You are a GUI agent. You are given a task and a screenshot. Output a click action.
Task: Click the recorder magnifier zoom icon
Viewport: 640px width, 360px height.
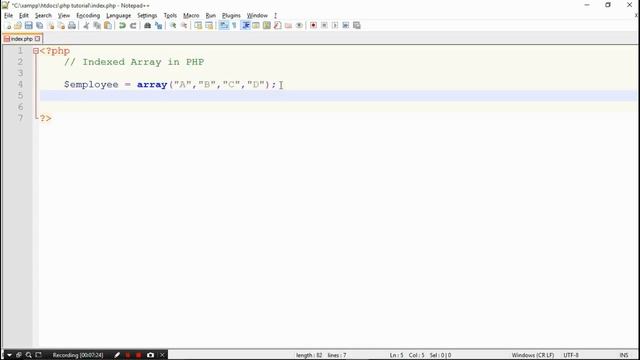click(29, 355)
